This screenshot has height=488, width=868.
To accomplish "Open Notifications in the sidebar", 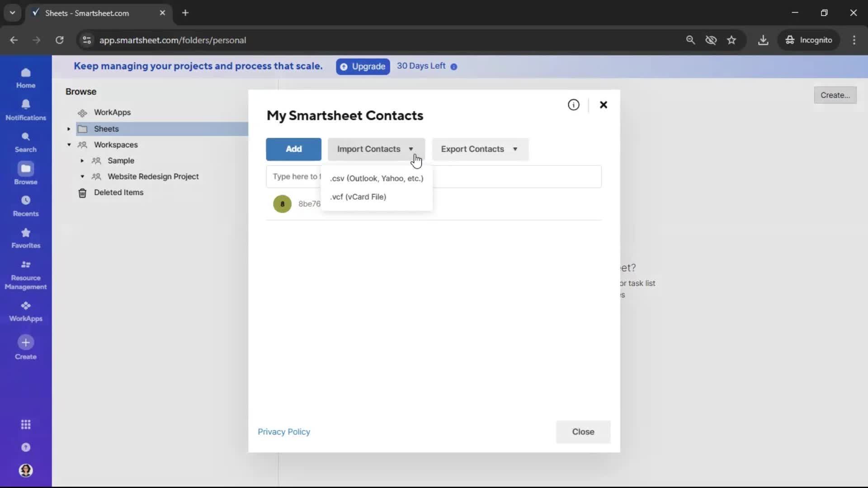I will click(26, 109).
